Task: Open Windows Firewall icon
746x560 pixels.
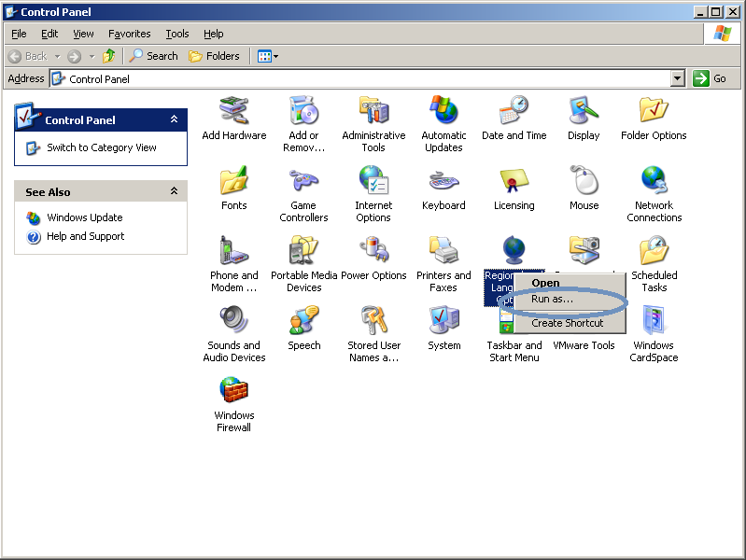Action: click(x=233, y=390)
